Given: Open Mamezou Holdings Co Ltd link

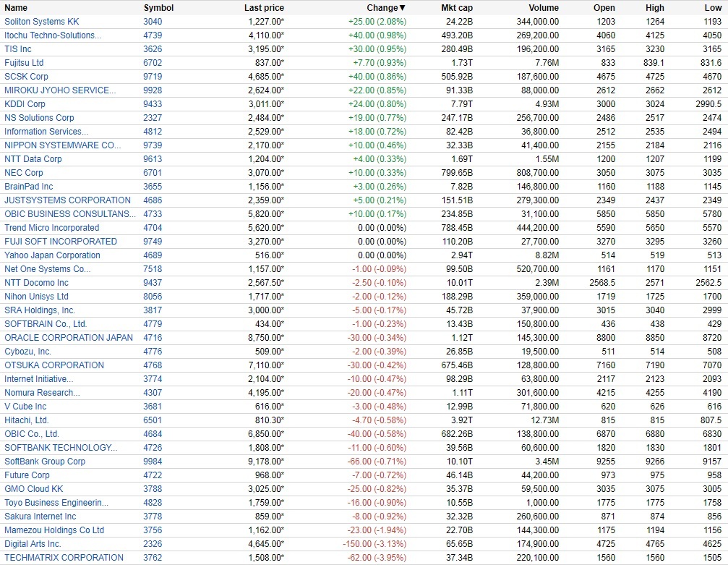Looking at the screenshot, I should pyautogui.click(x=53, y=530).
